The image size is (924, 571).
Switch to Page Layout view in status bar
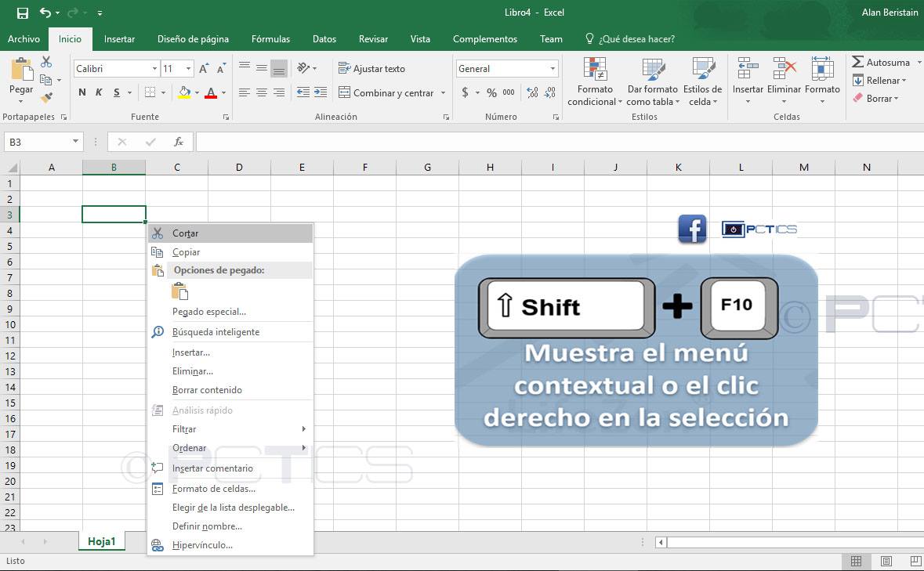(x=886, y=561)
